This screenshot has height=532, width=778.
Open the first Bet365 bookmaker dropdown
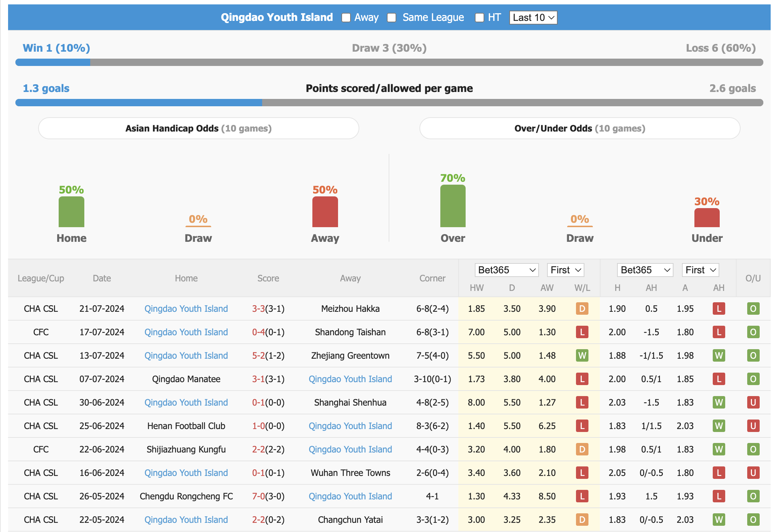506,270
